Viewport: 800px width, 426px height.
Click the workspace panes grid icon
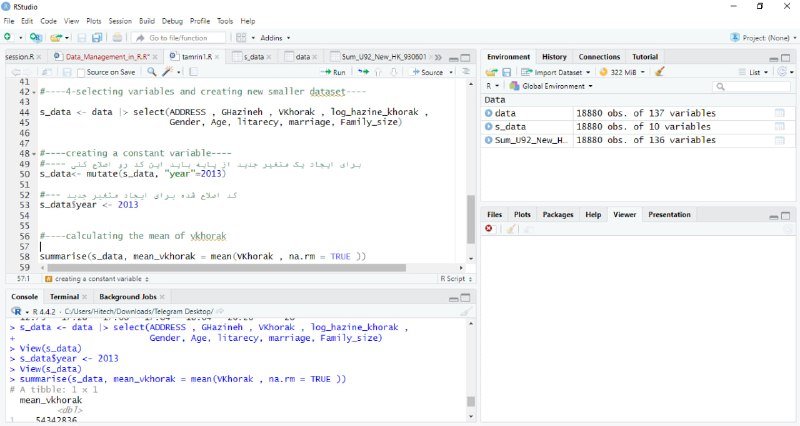pos(241,38)
